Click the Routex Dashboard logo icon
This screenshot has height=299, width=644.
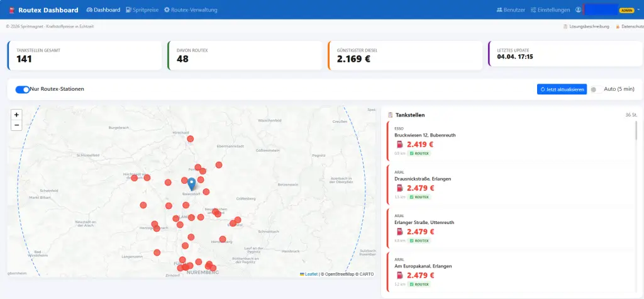(11, 10)
